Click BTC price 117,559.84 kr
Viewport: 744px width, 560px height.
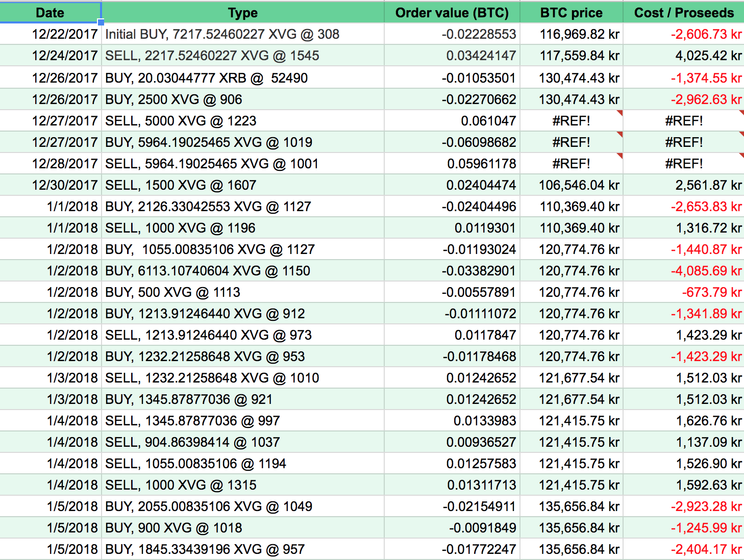[x=572, y=56]
